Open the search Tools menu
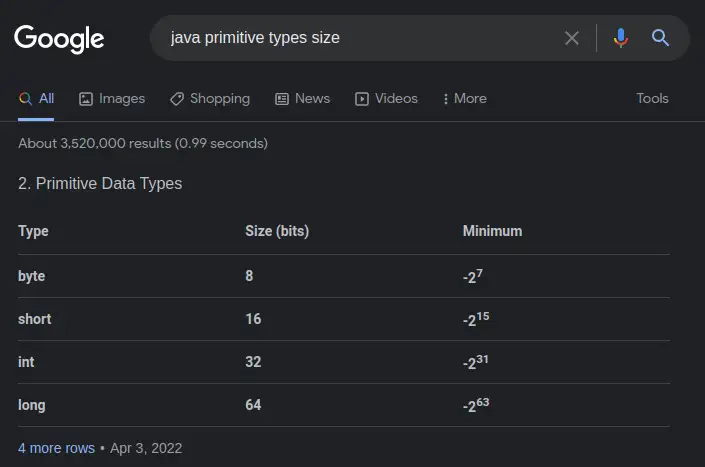The image size is (705, 467). point(652,98)
